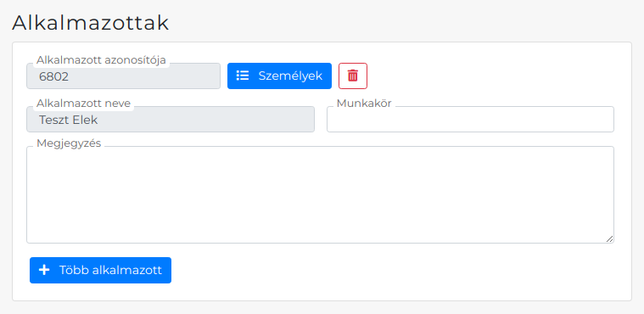The image size is (644, 314).
Task: Click the red-bordered delete button
Action: (353, 76)
